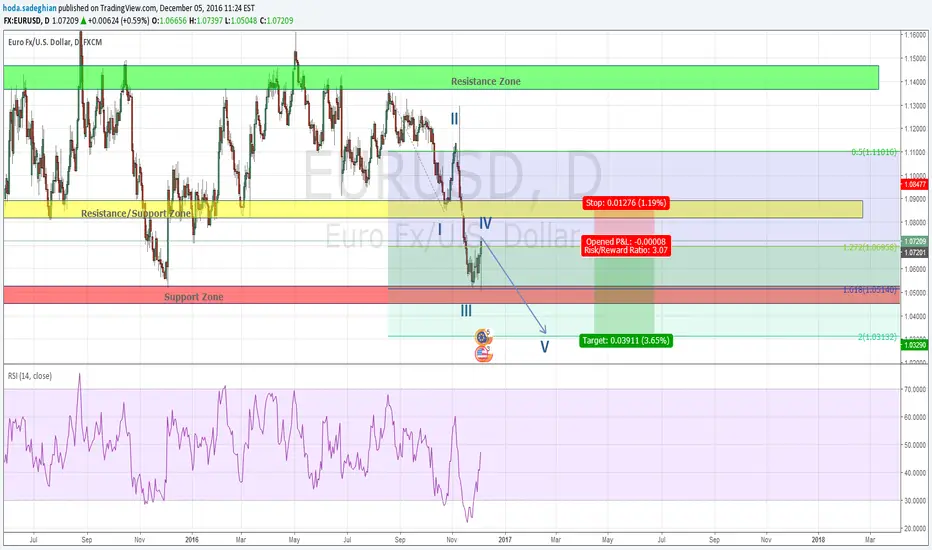Select the red stop-loss zone of the position

(x=624, y=227)
